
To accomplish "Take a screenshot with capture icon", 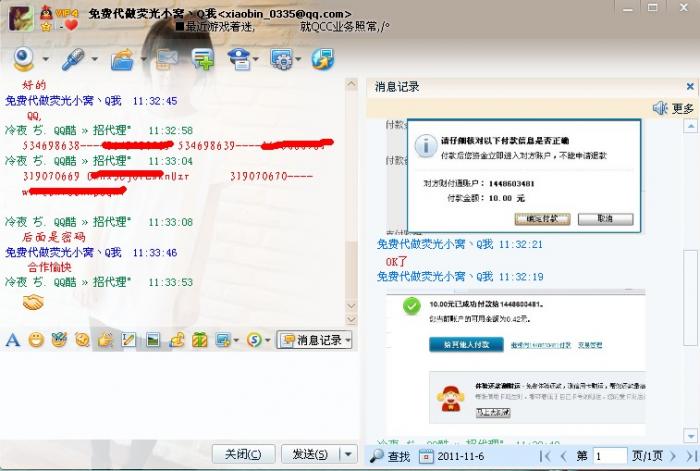I will (223, 340).
